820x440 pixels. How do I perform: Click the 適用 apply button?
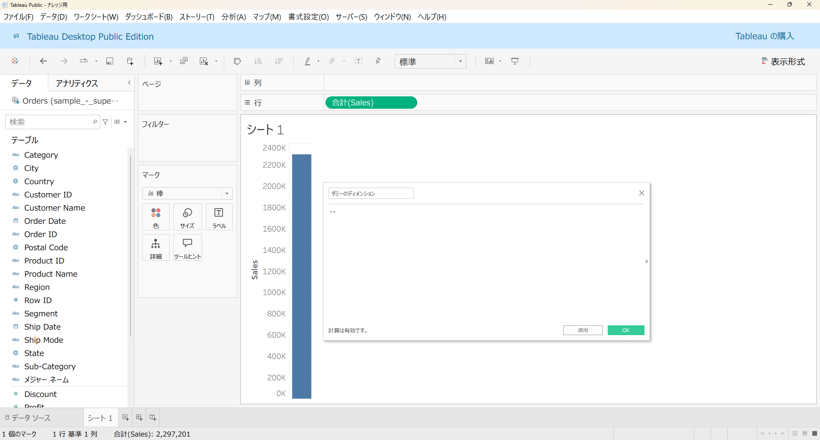coord(583,330)
